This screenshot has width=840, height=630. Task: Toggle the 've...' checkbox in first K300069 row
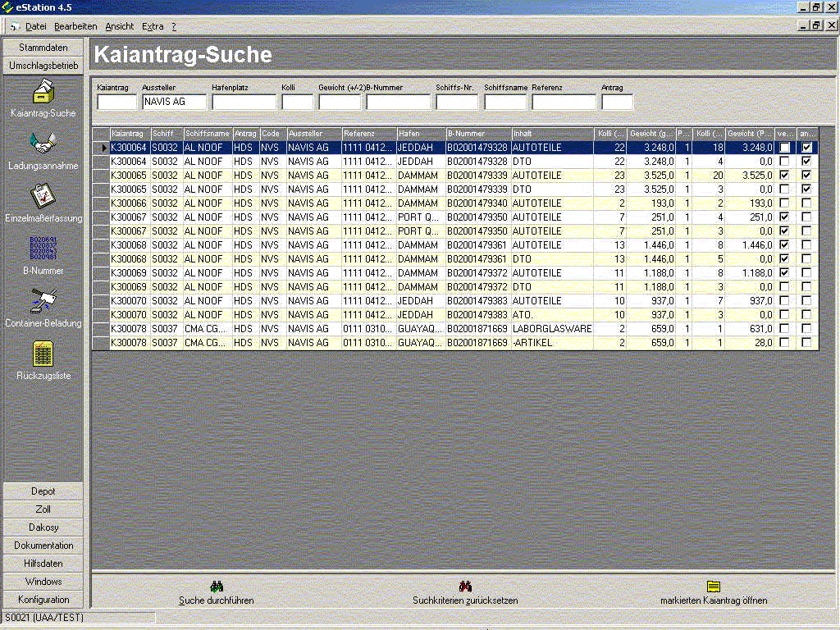tap(785, 273)
